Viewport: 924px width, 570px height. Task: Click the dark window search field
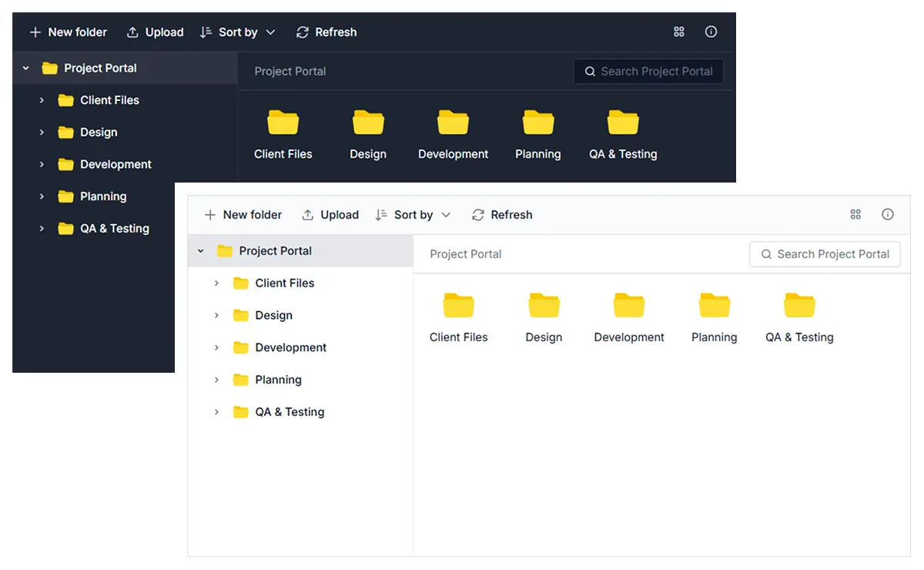click(648, 72)
